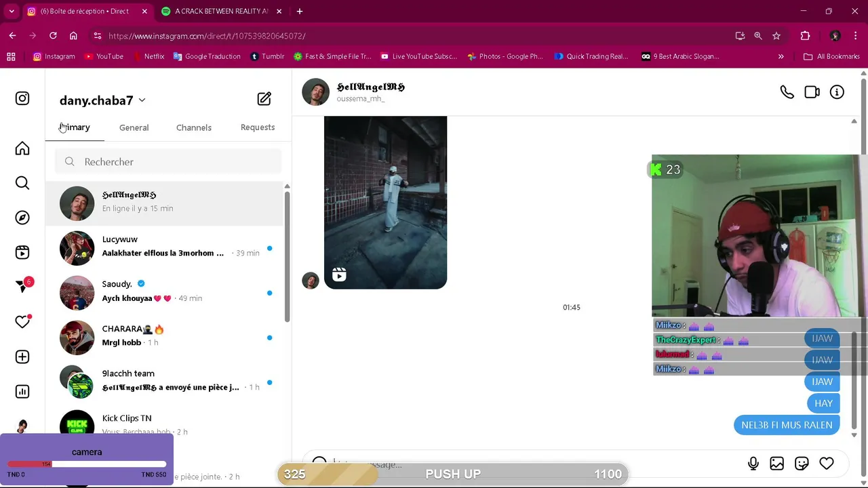
Task: Open the Chrome apps grid icon
Action: (11, 57)
